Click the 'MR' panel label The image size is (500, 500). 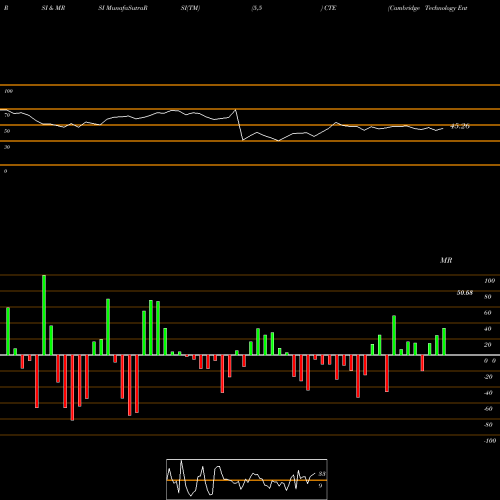tap(446, 260)
